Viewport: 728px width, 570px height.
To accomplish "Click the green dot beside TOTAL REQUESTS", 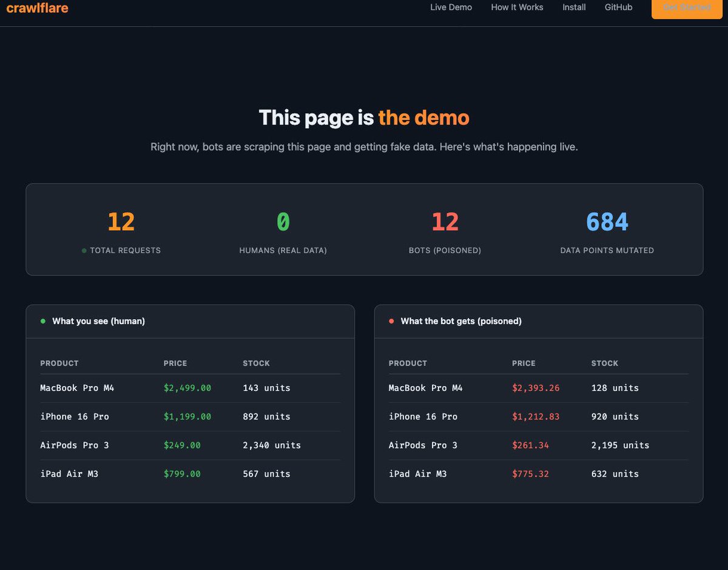I will point(84,250).
